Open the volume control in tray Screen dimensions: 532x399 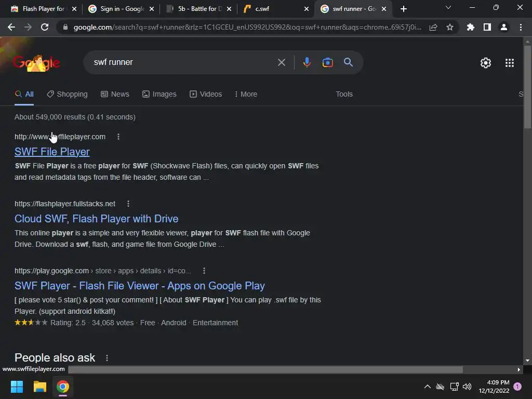467,387
